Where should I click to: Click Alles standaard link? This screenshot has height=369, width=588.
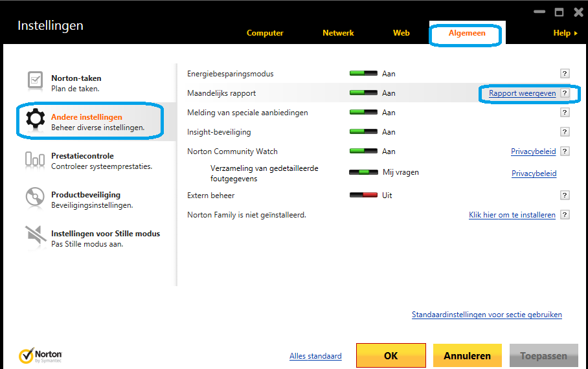point(315,356)
